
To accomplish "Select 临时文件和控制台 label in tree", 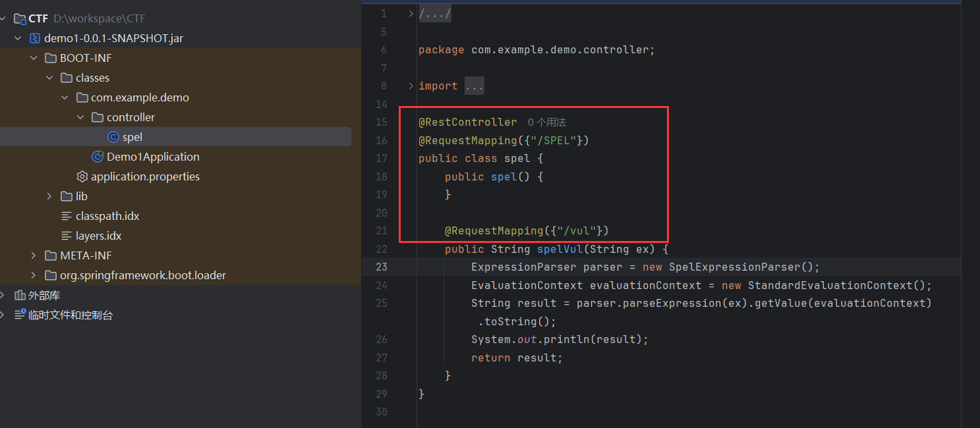I will [x=71, y=315].
